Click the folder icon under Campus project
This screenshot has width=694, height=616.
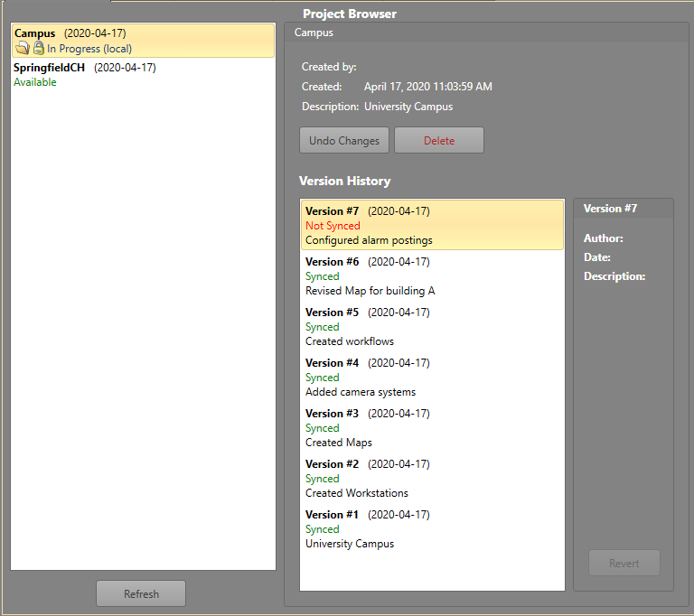pyautogui.click(x=22, y=49)
